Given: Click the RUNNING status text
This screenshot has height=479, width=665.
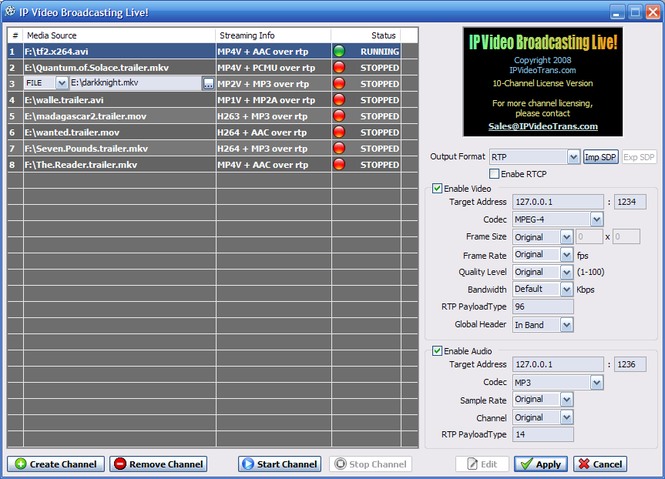Looking at the screenshot, I should [x=380, y=51].
